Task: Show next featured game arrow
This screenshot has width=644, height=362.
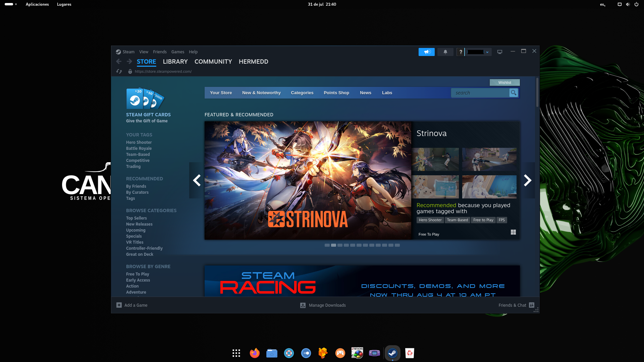Action: click(x=528, y=180)
